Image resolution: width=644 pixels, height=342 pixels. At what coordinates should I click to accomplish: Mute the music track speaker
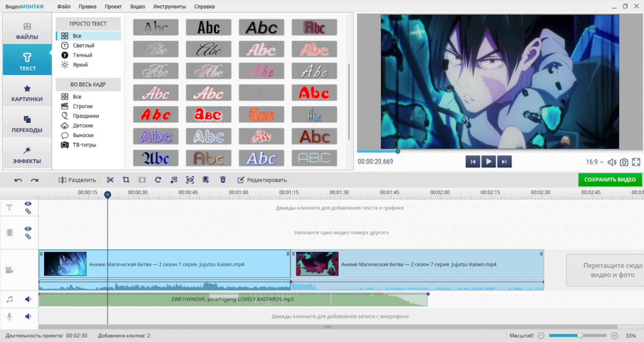pos(28,299)
